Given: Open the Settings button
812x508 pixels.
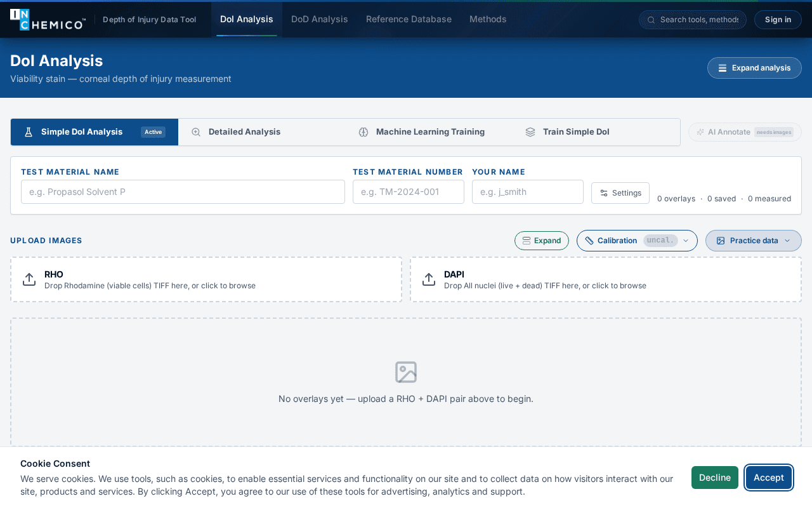Looking at the screenshot, I should click(x=620, y=193).
